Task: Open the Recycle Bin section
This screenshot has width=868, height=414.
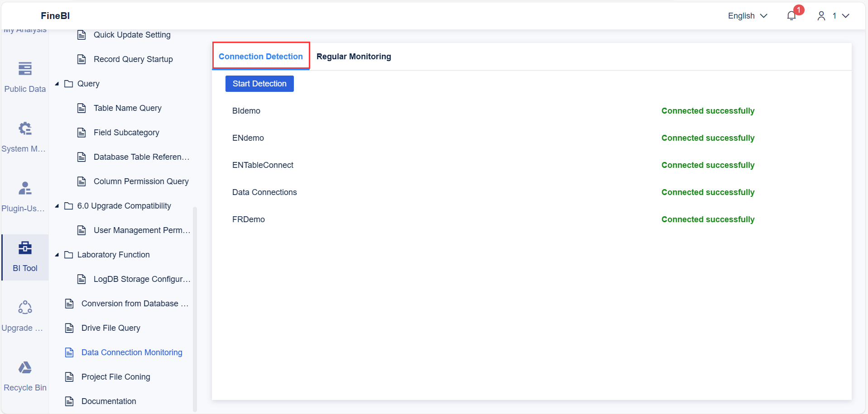Action: point(25,374)
